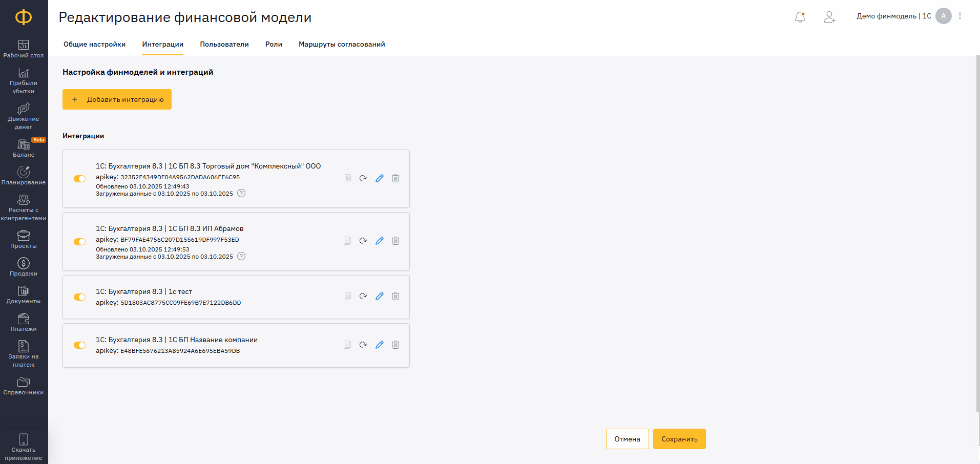The height and width of the screenshot is (464, 980).
Task: Open the Маршруты согласований tab
Action: [x=342, y=44]
